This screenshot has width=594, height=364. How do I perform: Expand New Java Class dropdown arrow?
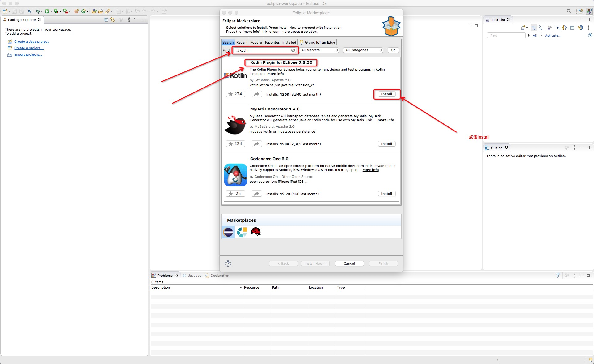(x=88, y=11)
